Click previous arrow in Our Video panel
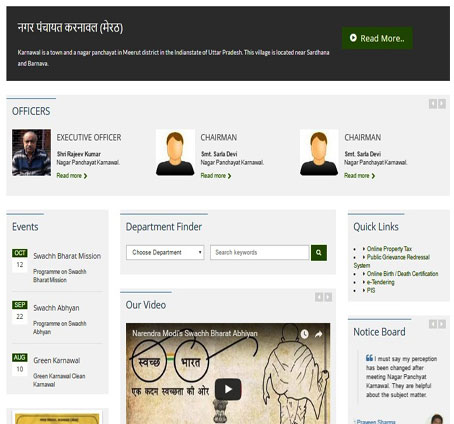Image resolution: width=454 pixels, height=424 pixels. (x=319, y=297)
